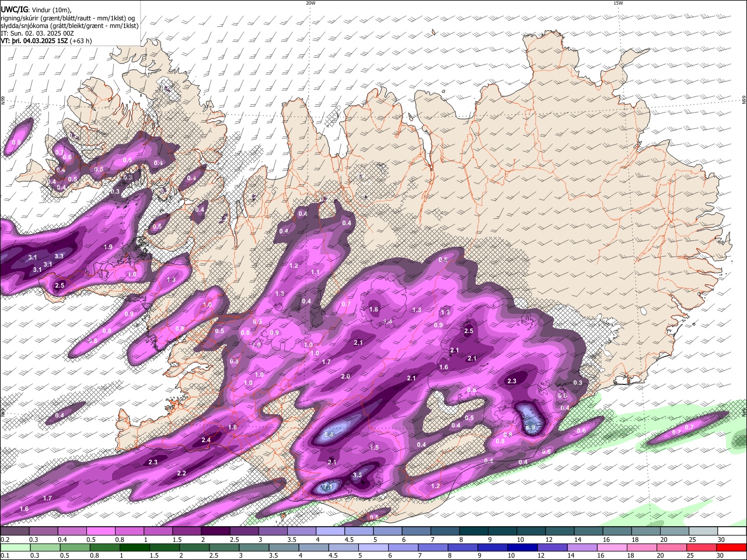The image size is (747, 560).
Task: Select the light grey swatch for 25 in upper legend row
Action: click(703, 531)
